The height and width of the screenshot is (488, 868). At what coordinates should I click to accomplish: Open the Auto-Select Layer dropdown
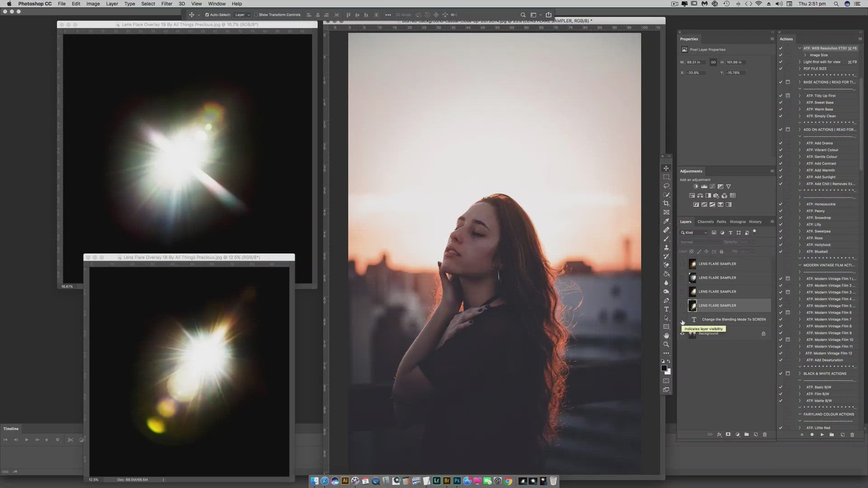pos(243,14)
